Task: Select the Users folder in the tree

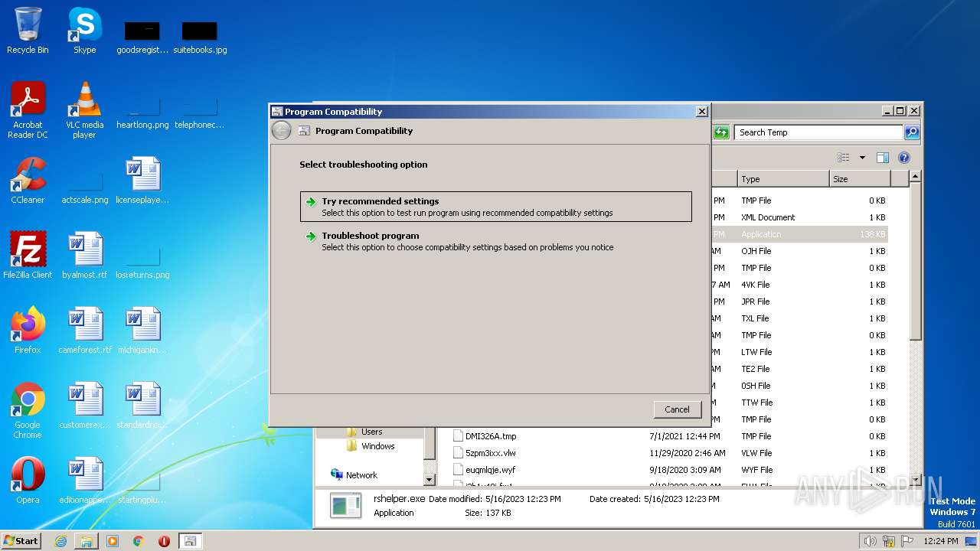Action: (x=371, y=432)
